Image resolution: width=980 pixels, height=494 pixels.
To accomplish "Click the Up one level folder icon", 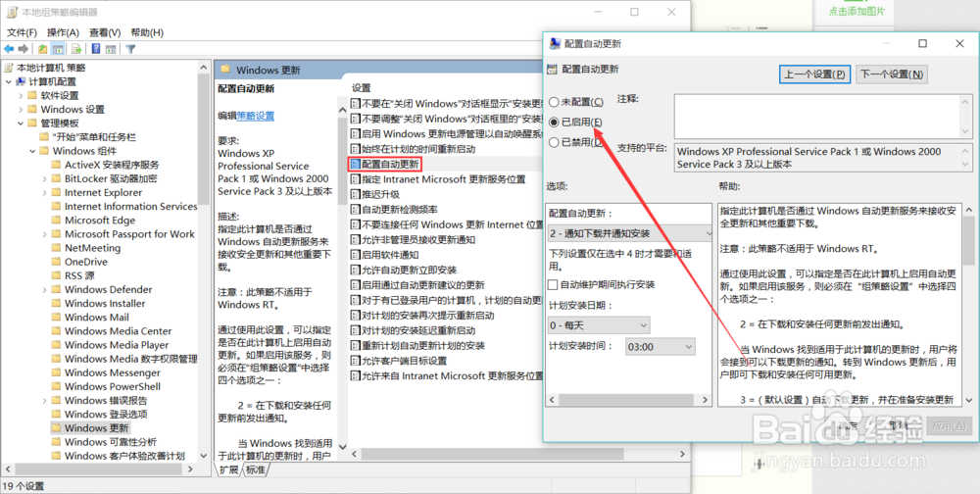I will [42, 49].
